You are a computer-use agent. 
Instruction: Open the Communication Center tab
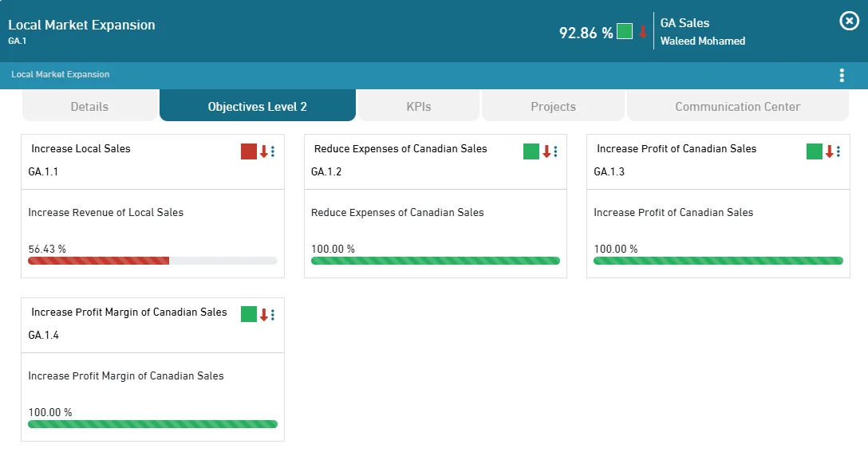pyautogui.click(x=737, y=107)
